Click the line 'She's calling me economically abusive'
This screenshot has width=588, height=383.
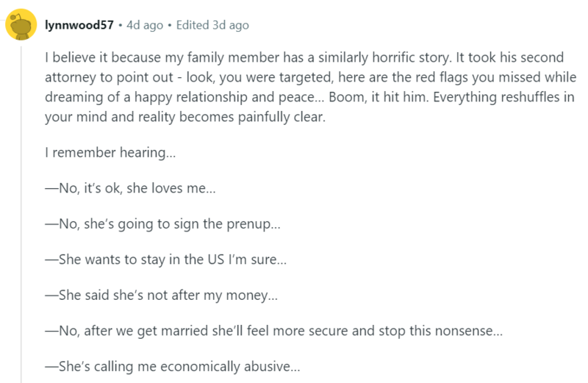pyautogui.click(x=173, y=367)
